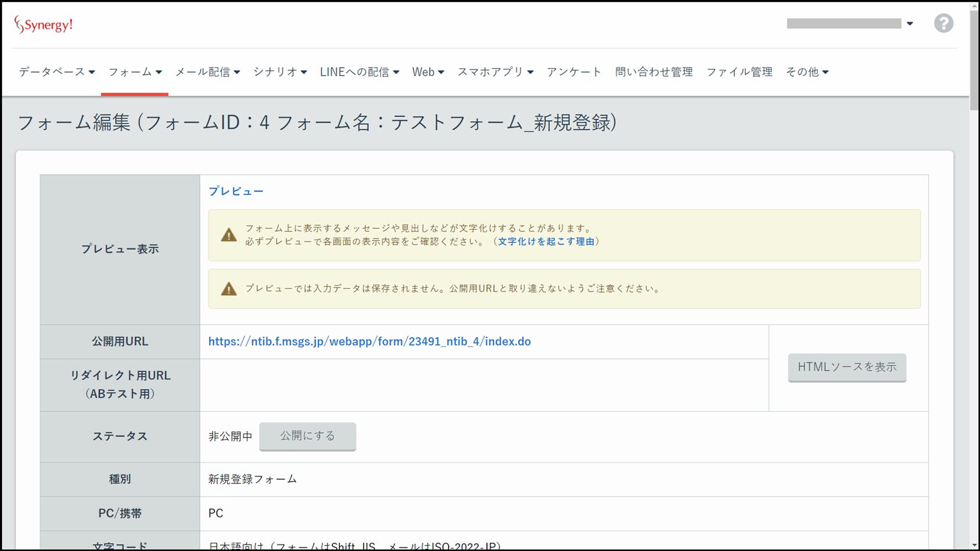The image size is (980, 551).
Task: Click the 公開にする button
Action: [308, 436]
